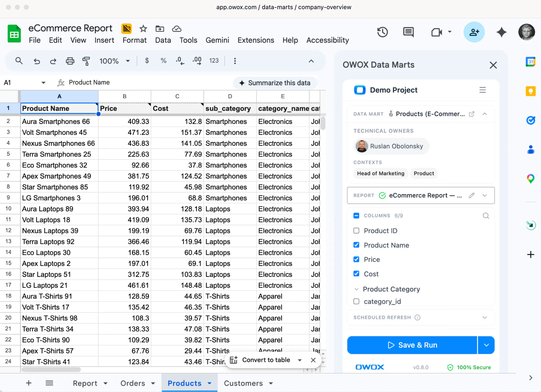Check the Product ID column checkbox
This screenshot has width=541, height=392.
point(356,231)
